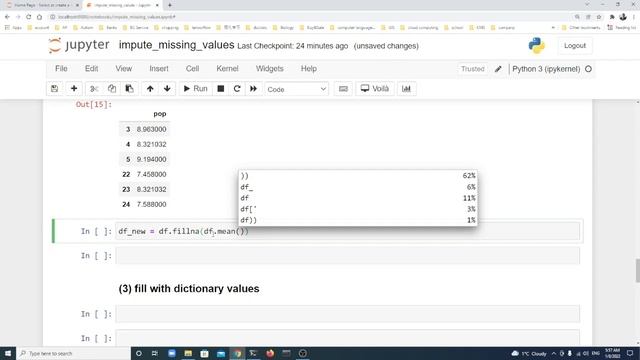Click the browser address bar
The width and height of the screenshot is (640, 360).
pyautogui.click(x=310, y=17)
